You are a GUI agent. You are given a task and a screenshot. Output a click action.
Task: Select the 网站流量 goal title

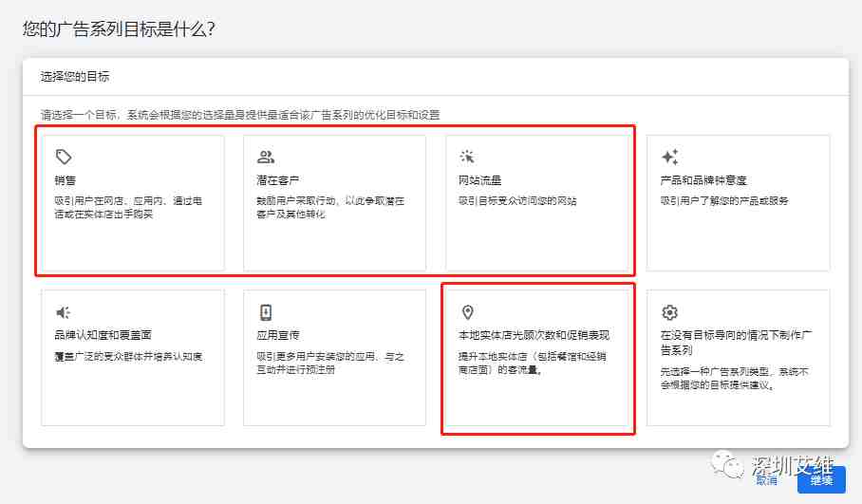(480, 180)
